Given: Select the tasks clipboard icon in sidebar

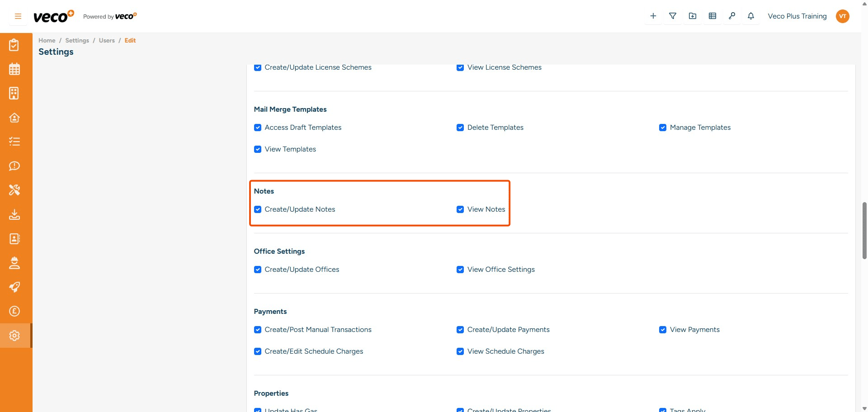Looking at the screenshot, I should pos(14,44).
